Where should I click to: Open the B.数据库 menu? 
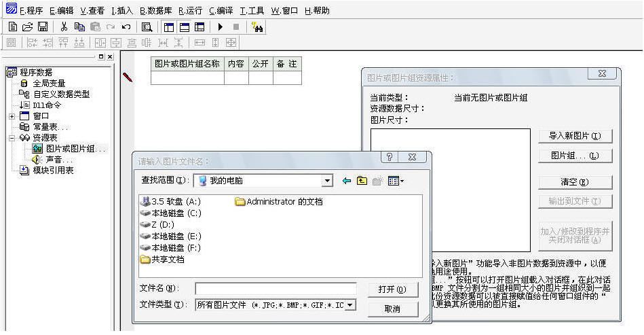coord(156,10)
